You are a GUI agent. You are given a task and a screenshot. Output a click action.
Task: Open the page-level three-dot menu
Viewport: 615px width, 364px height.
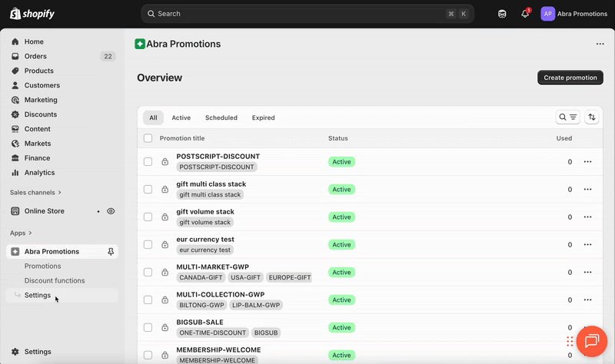coord(600,45)
